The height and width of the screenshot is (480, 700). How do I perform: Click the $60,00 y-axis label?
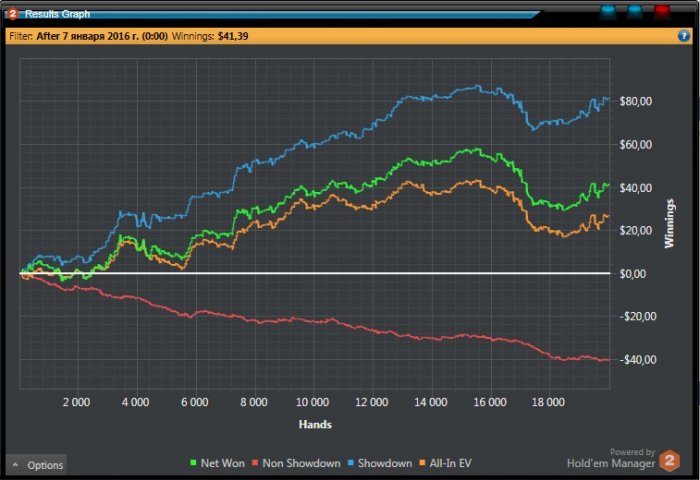pyautogui.click(x=635, y=145)
